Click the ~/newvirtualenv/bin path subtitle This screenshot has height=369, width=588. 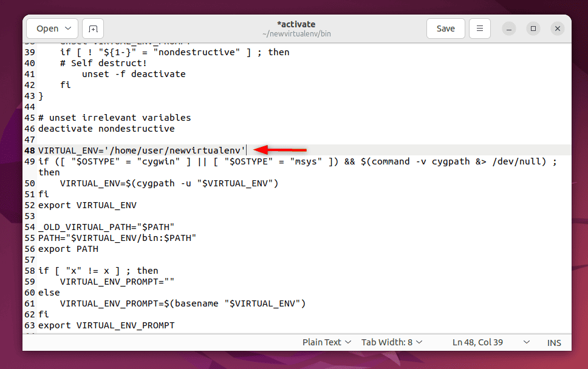click(x=296, y=34)
